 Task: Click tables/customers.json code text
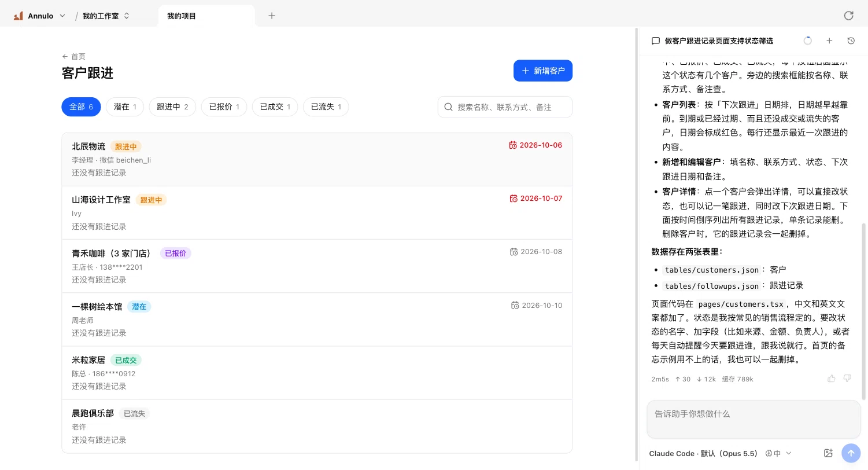tap(711, 270)
